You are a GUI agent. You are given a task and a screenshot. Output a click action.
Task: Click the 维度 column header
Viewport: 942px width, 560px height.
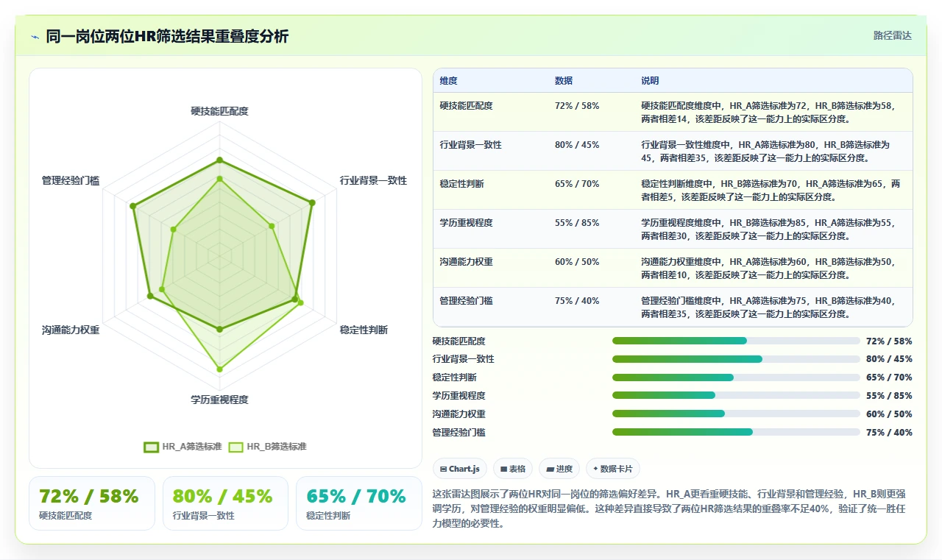pyautogui.click(x=449, y=81)
